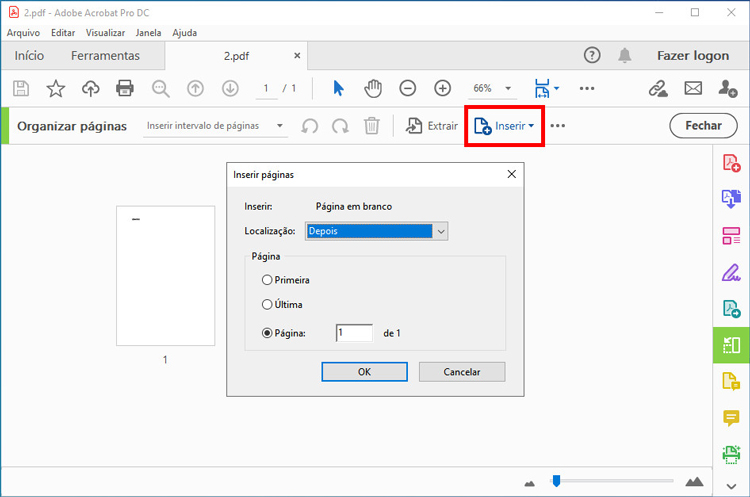Click the search magnifier icon

160,88
